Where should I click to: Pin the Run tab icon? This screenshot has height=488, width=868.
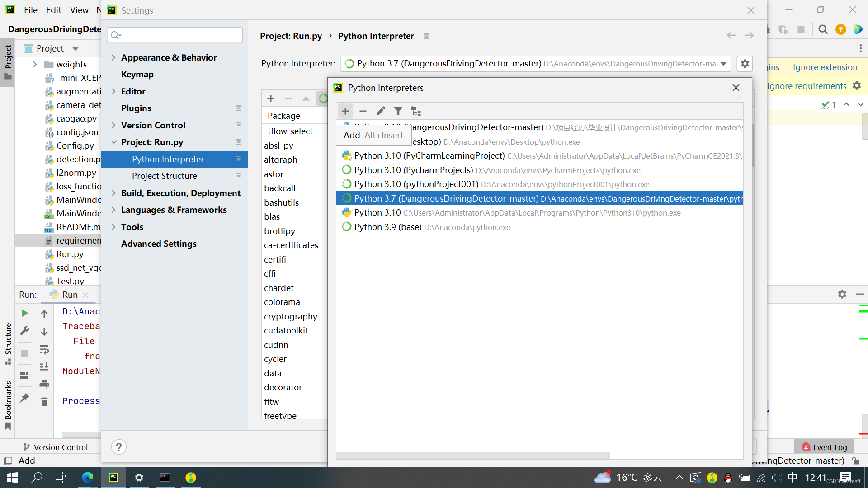click(25, 398)
